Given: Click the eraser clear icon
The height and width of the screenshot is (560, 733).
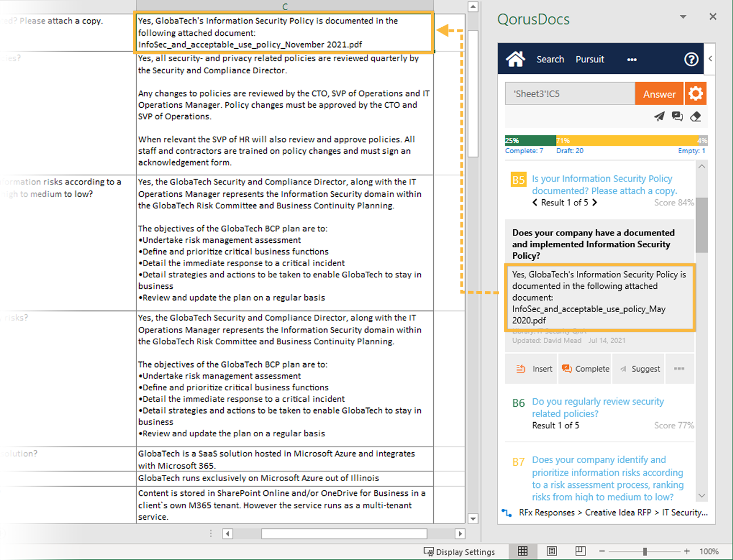Looking at the screenshot, I should tap(696, 116).
